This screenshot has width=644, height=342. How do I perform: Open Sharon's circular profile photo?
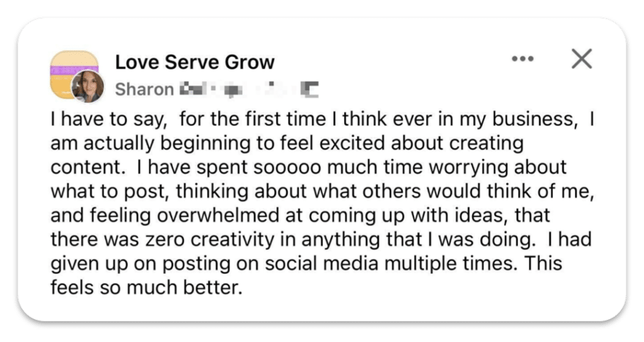(x=87, y=86)
